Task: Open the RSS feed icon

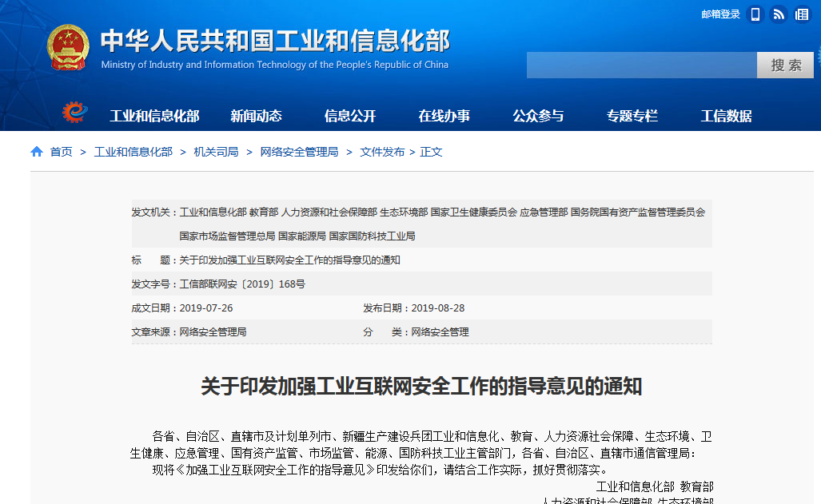Action: [779, 14]
